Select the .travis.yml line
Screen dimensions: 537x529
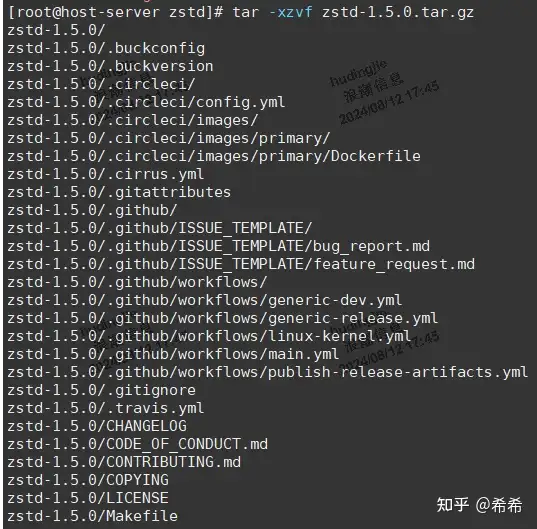click(105, 408)
